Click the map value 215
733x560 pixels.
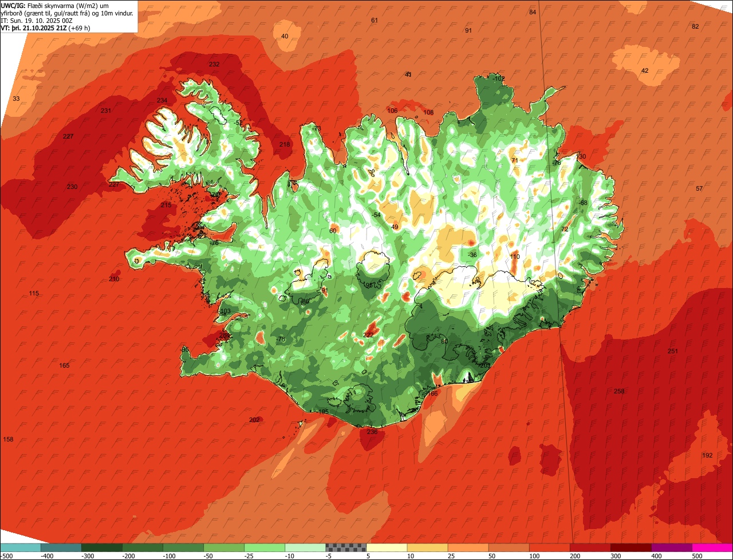click(x=166, y=205)
